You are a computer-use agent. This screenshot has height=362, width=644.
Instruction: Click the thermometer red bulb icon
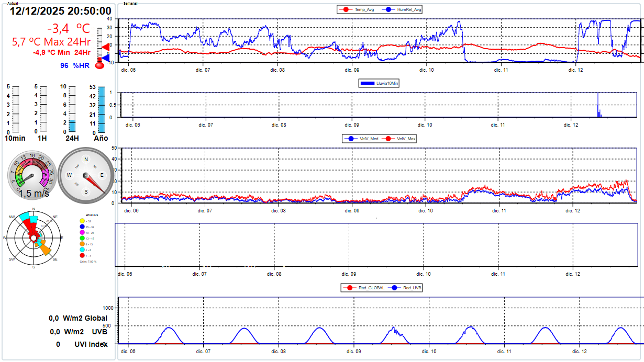pyautogui.click(x=100, y=66)
